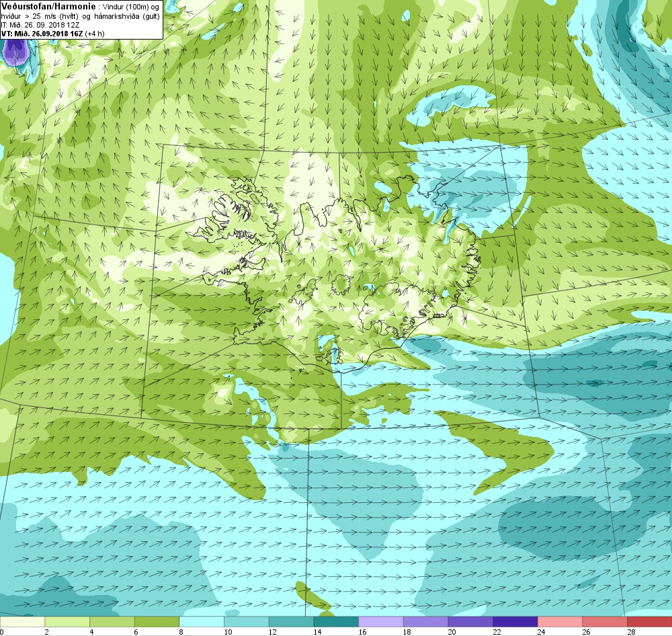Image resolution: width=672 pixels, height=636 pixels.
Task: Click the legend scale number 28
Action: tap(631, 632)
